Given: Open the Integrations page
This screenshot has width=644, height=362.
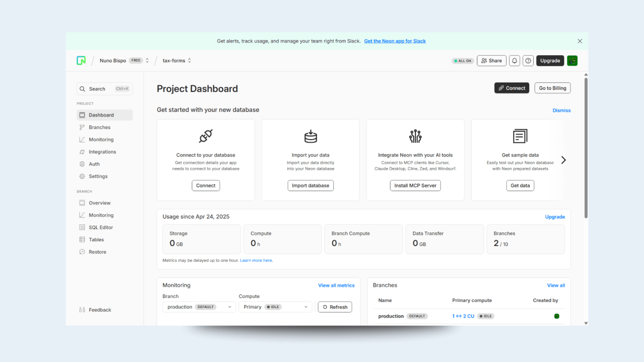Looking at the screenshot, I should coord(103,151).
